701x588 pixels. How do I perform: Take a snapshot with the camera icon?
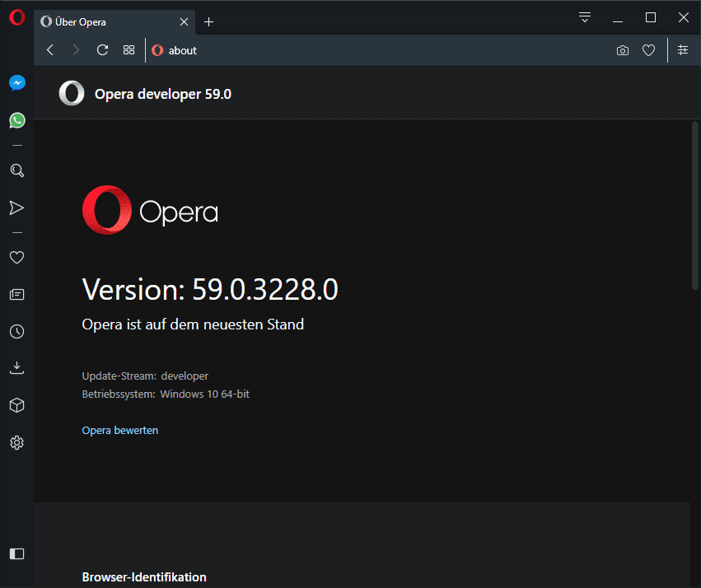point(622,50)
